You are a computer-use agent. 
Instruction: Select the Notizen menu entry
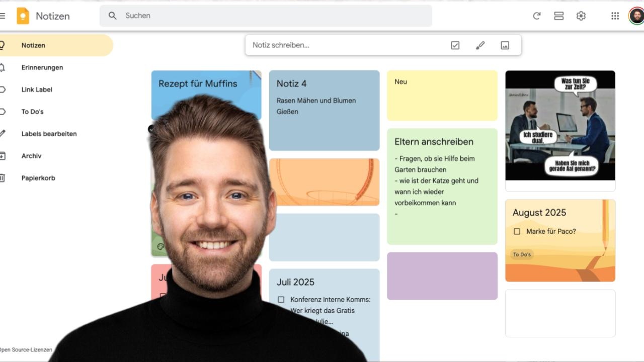click(x=33, y=45)
